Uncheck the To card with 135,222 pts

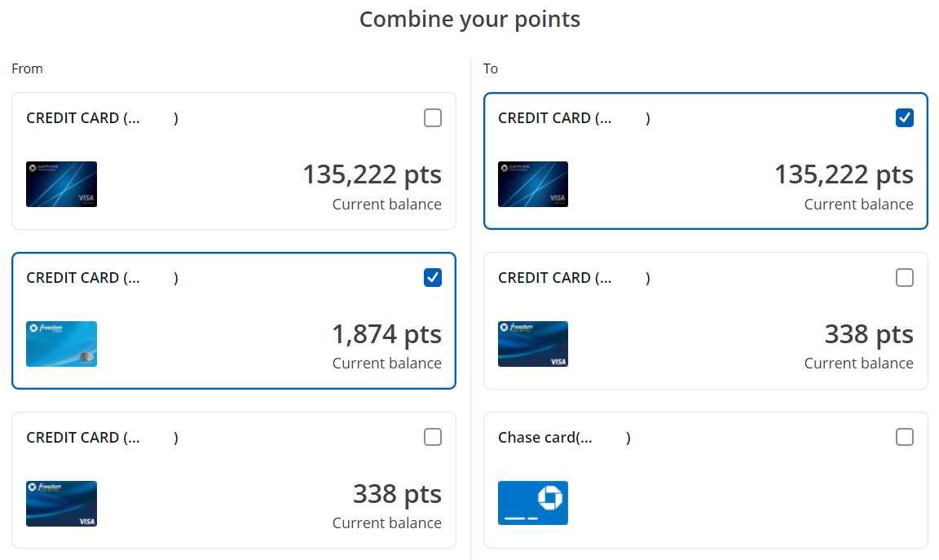click(x=905, y=118)
